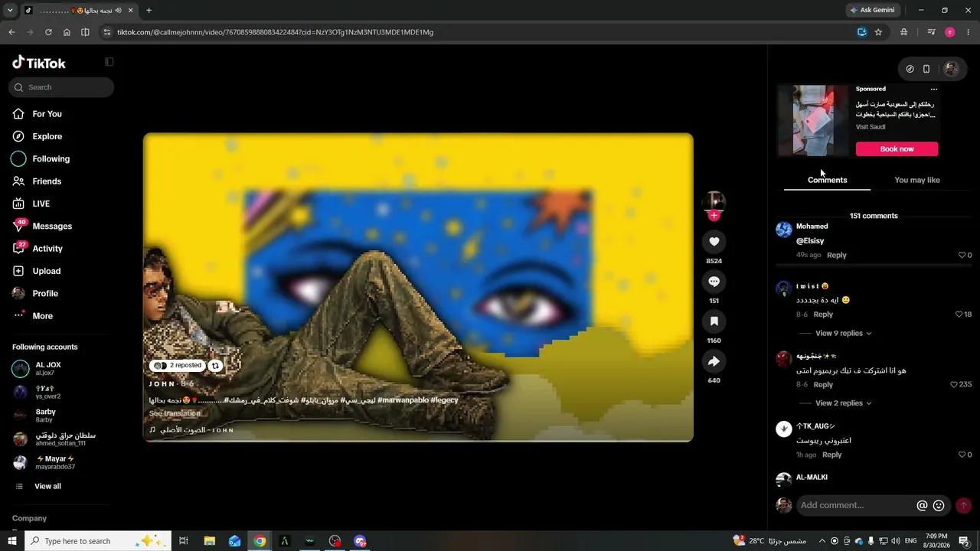Reload the page in Chrome
This screenshot has height=551, width=980.
(x=48, y=32)
